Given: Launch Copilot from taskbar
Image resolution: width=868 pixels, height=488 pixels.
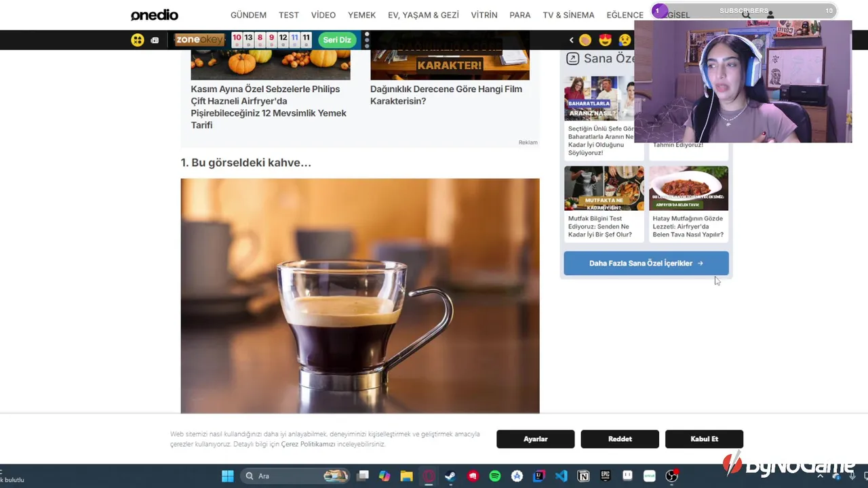Looking at the screenshot, I should [384, 476].
